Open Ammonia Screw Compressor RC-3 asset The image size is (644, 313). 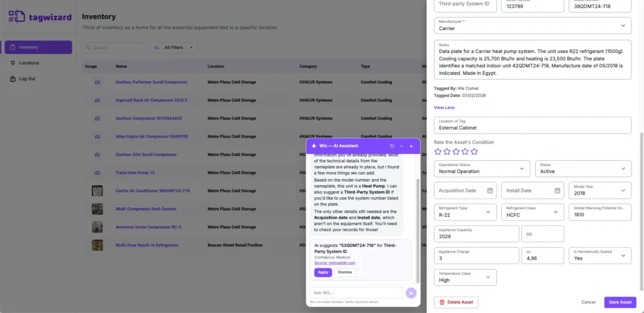coord(148,227)
